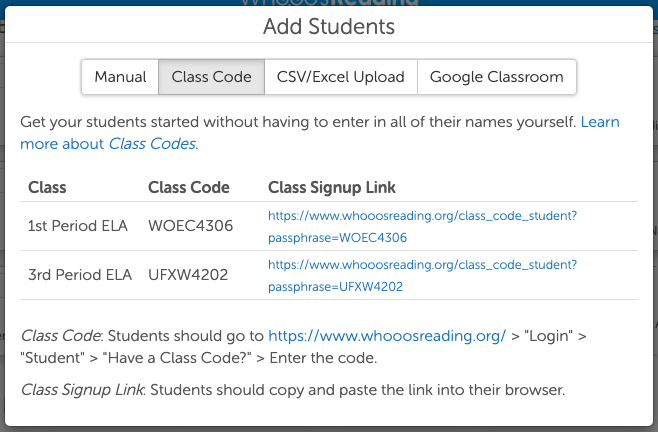
Task: Open the 1st Period ELA signup link
Action: [x=422, y=226]
